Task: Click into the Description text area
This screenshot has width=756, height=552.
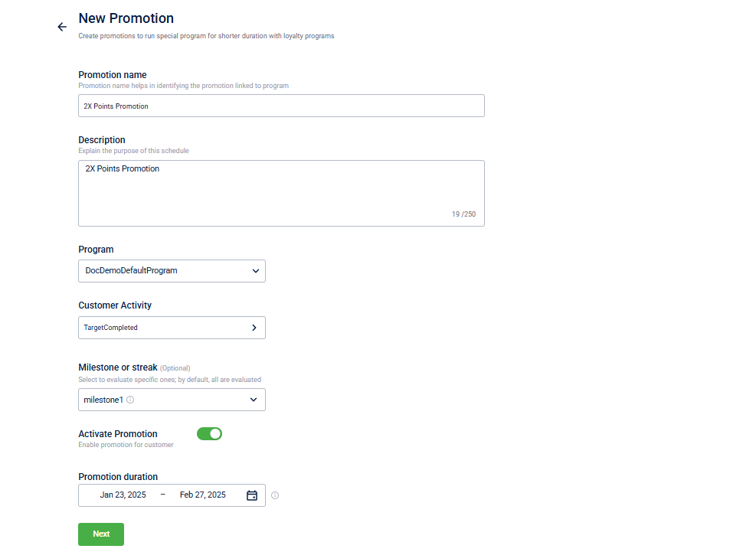Action: (x=282, y=194)
